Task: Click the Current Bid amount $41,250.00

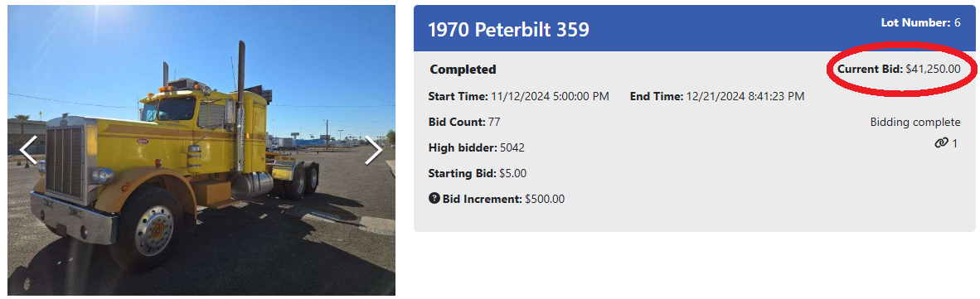Action: point(933,69)
